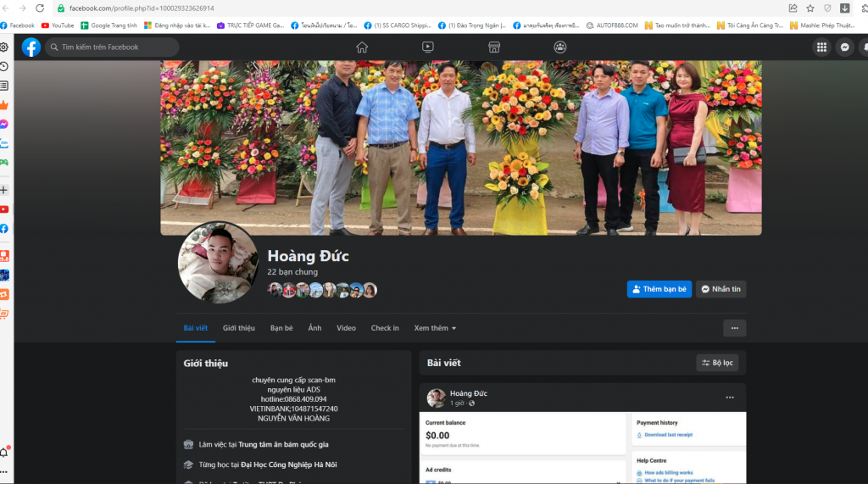The height and width of the screenshot is (484, 868).
Task: Open the Marketplace icon in navbar
Action: tap(494, 47)
